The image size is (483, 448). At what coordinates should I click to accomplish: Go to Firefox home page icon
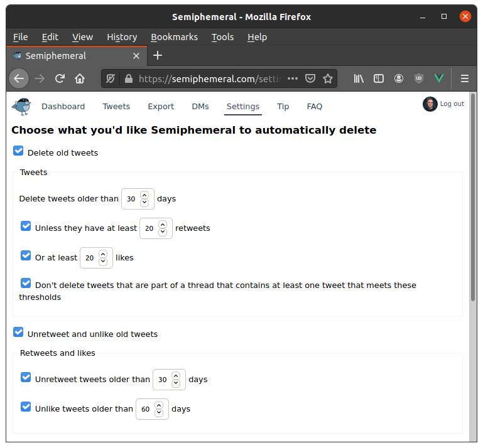click(80, 78)
